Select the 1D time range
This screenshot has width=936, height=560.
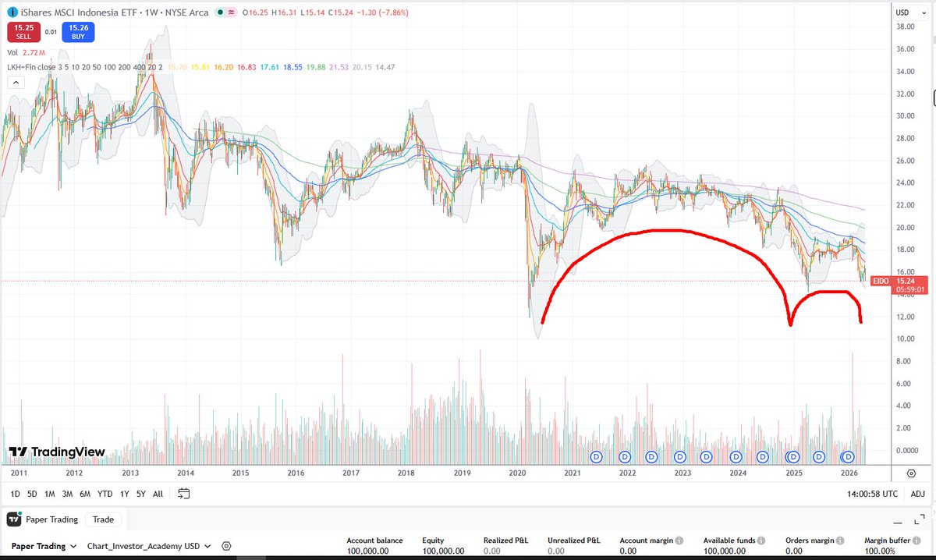pyautogui.click(x=16, y=494)
